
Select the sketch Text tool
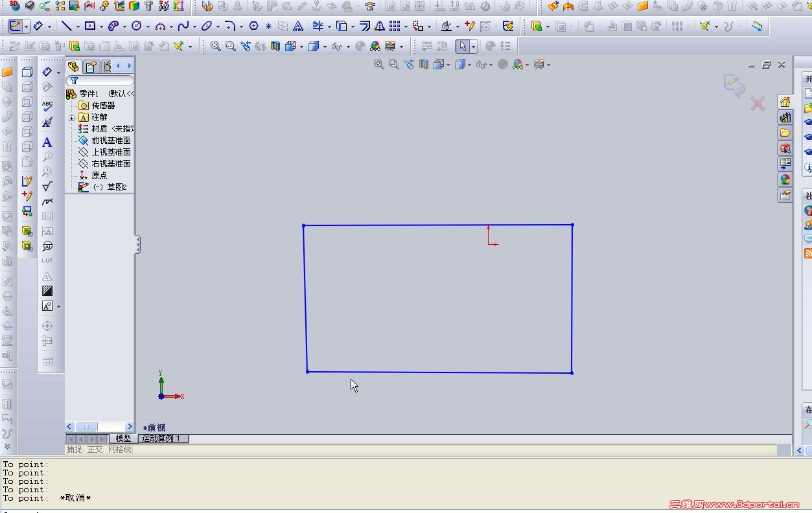click(298, 27)
